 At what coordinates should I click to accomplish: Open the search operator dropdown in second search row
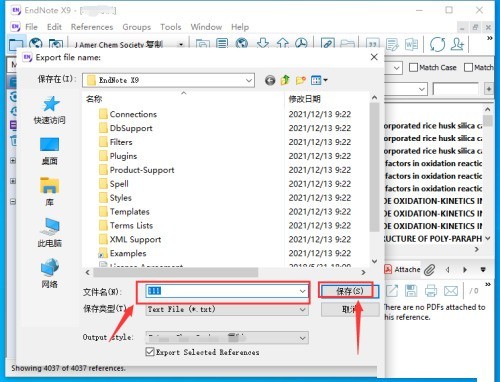coord(421,89)
